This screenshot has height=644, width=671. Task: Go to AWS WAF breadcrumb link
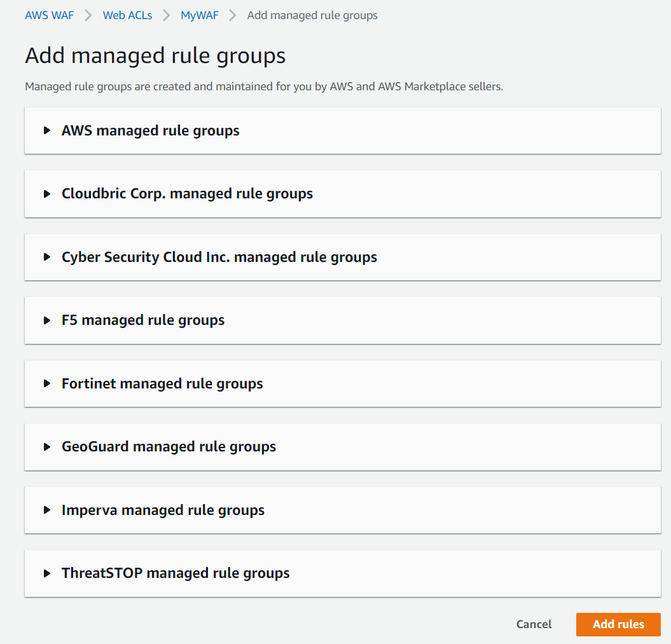tap(49, 15)
